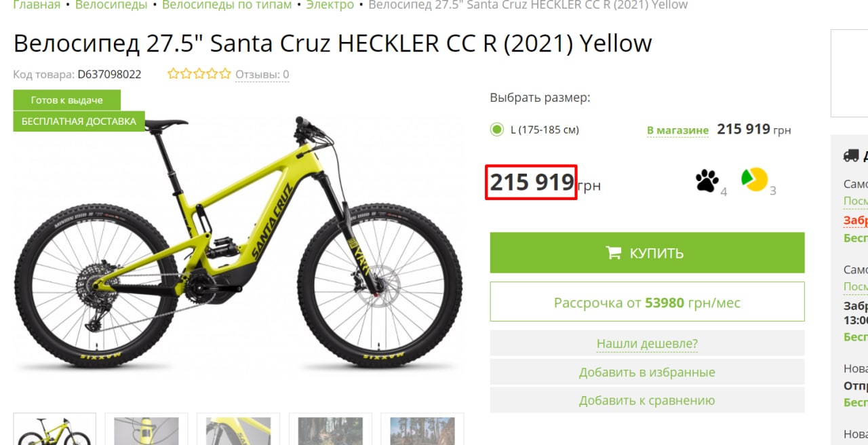
Task: Click the delivery truck icon
Action: (850, 155)
